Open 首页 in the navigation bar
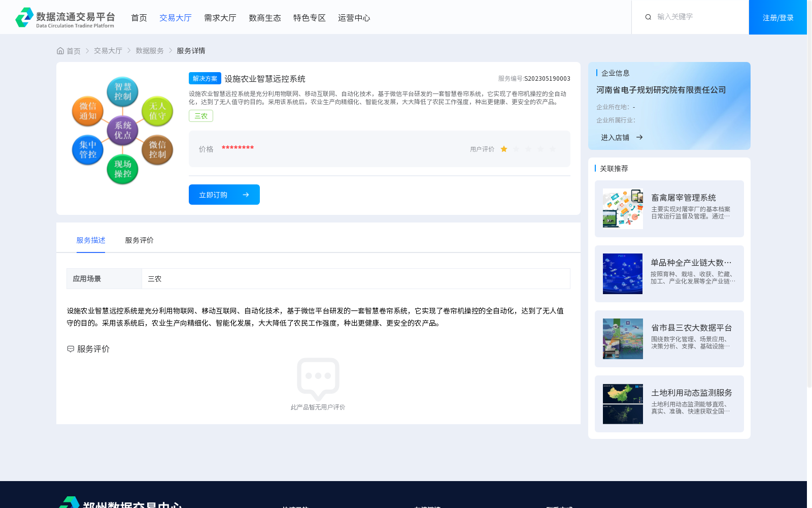 tap(139, 18)
